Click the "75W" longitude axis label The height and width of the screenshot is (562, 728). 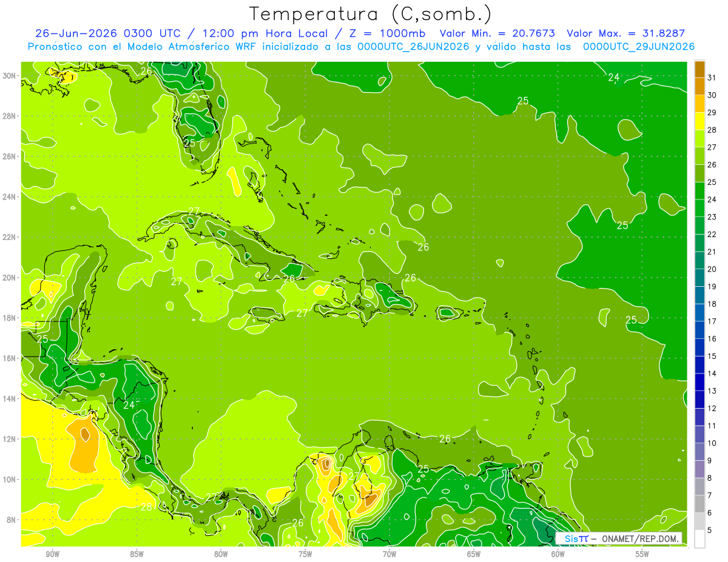(x=305, y=554)
